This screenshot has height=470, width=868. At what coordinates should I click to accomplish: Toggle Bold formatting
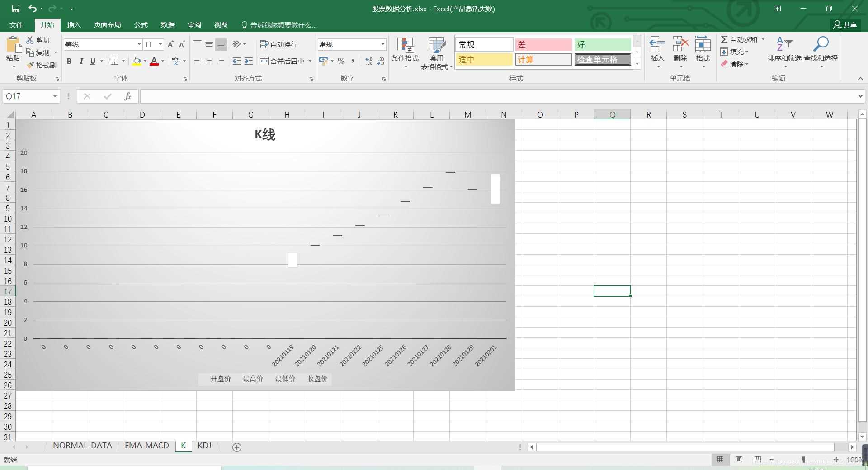pyautogui.click(x=69, y=61)
